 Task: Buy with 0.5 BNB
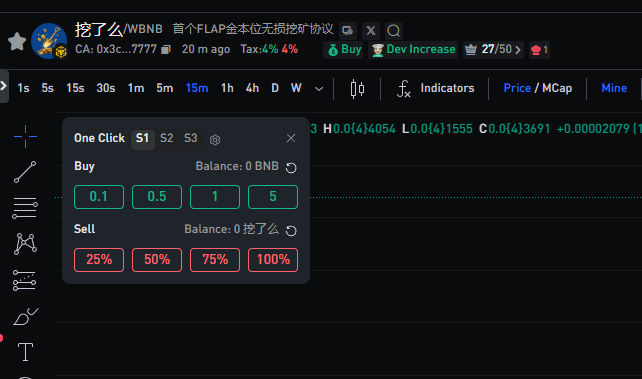pos(157,197)
